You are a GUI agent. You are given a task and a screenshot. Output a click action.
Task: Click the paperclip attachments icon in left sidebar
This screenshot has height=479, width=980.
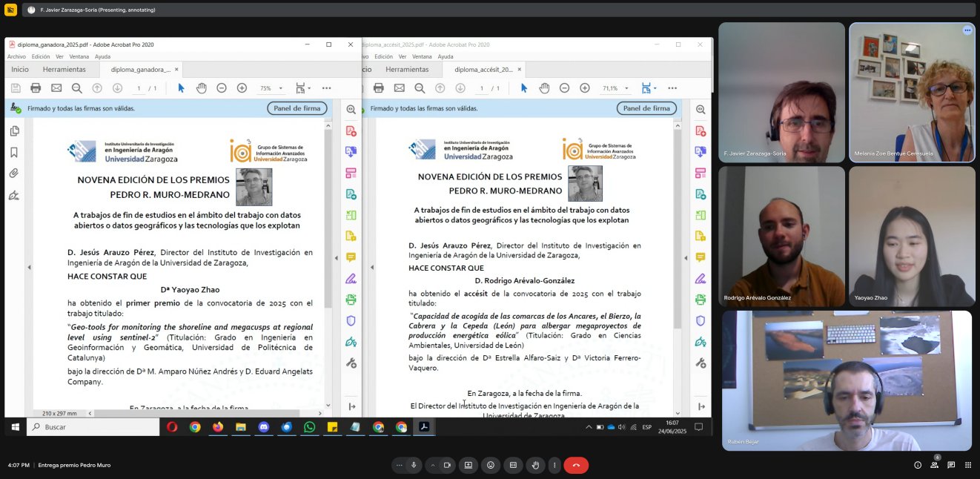[x=14, y=173]
